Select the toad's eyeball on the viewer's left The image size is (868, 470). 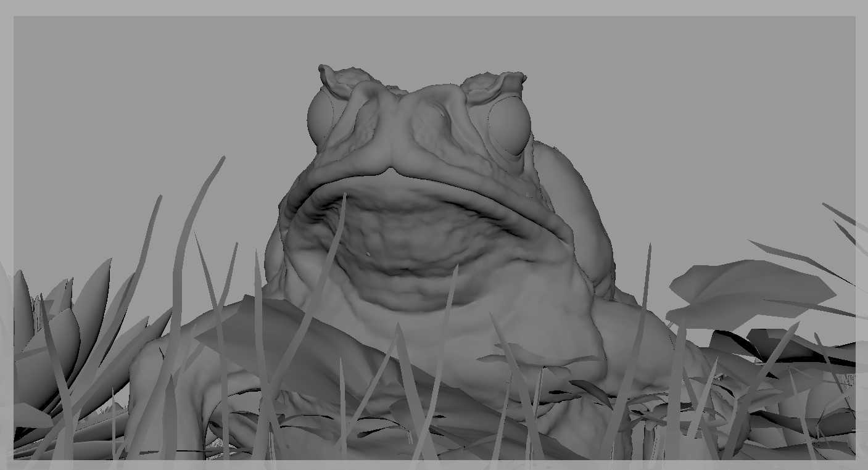[320, 117]
